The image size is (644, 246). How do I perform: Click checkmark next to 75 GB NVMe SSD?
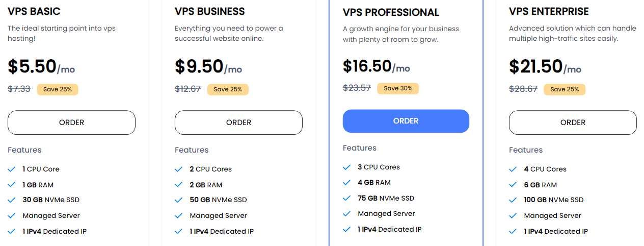pos(347,198)
